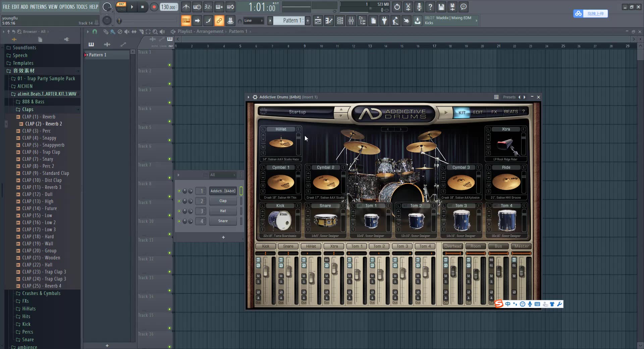Viewport: 644px width, 349px height.
Task: Click the Snare channel rack button
Action: click(223, 221)
